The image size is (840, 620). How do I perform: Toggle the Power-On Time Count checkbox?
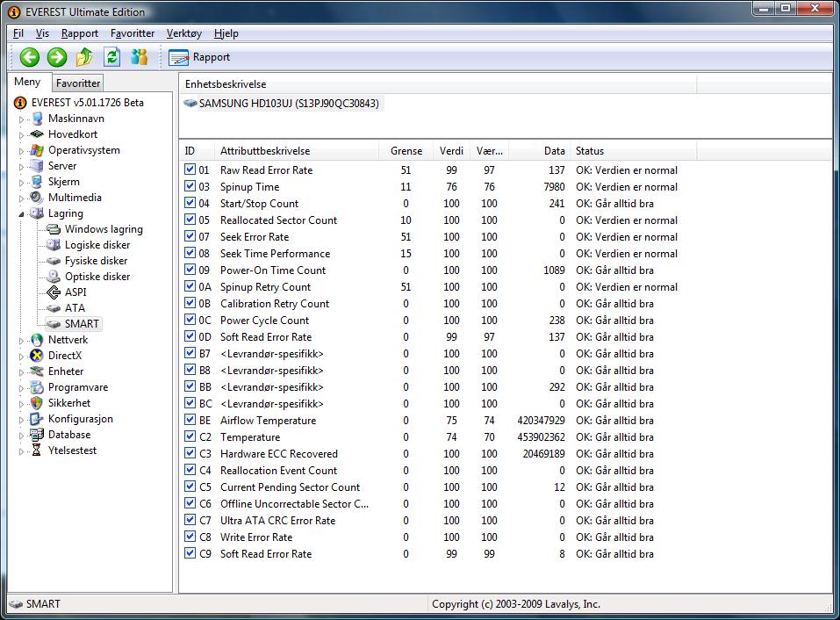tap(190, 270)
